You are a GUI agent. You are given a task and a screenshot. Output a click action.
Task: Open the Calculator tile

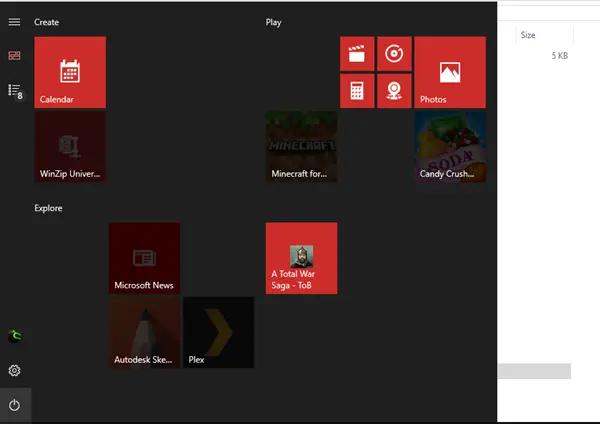(x=357, y=91)
